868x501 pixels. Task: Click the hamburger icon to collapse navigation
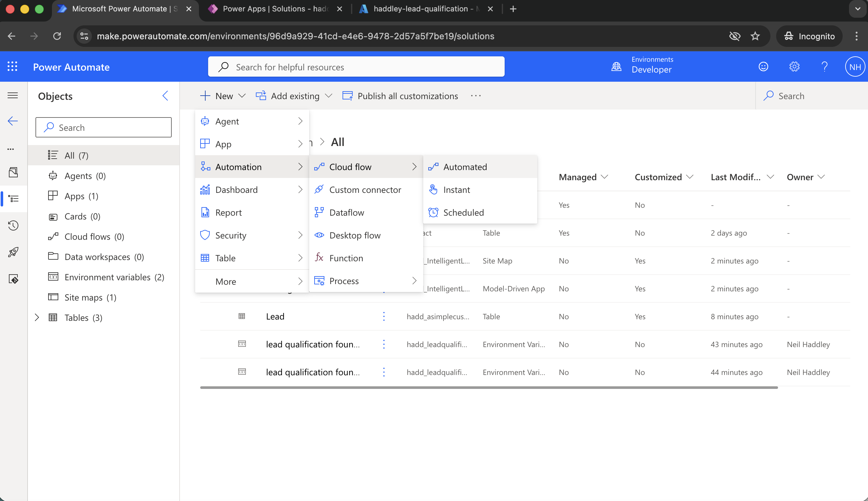(x=13, y=95)
